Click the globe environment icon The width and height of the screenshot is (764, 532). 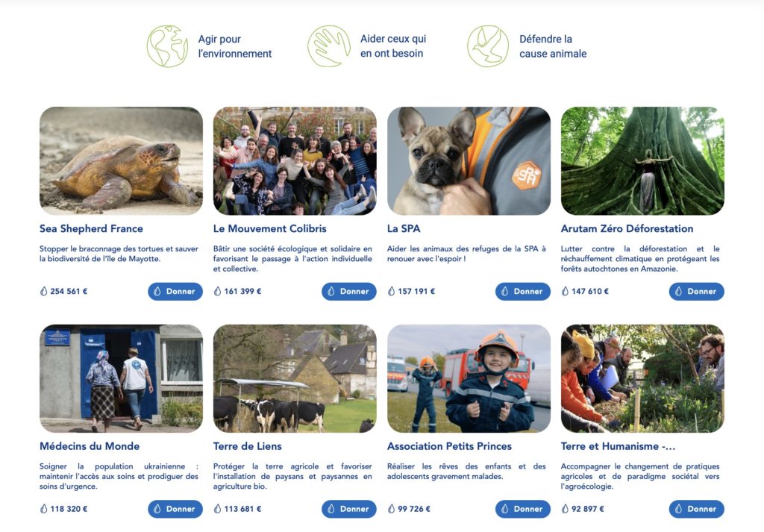coord(168,46)
